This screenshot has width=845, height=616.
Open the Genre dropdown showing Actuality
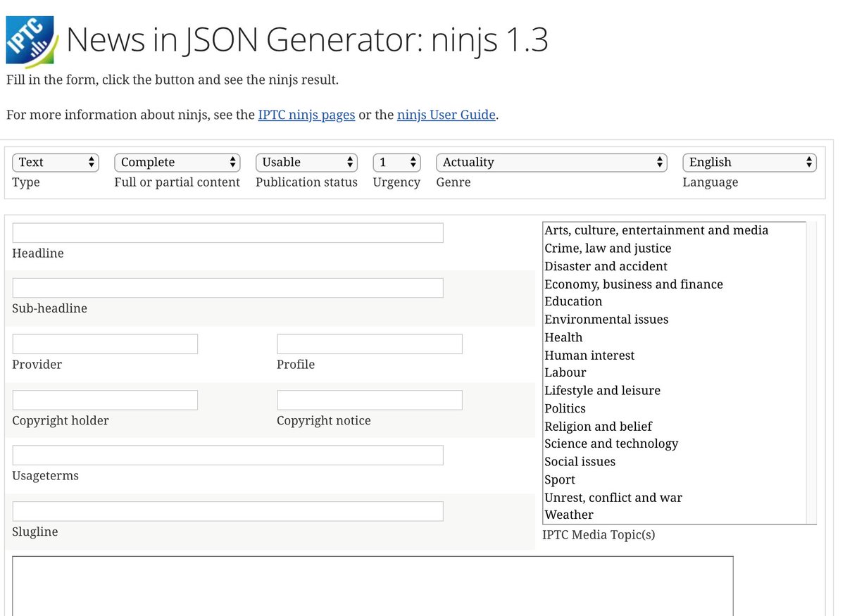point(551,163)
